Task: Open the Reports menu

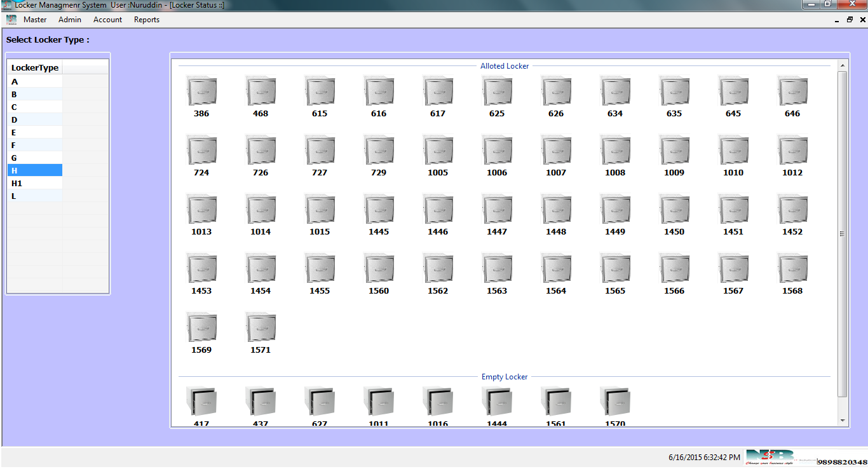Action: (x=146, y=20)
